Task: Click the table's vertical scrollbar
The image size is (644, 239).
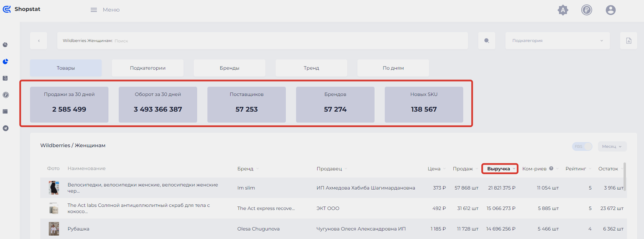Action: (625, 177)
